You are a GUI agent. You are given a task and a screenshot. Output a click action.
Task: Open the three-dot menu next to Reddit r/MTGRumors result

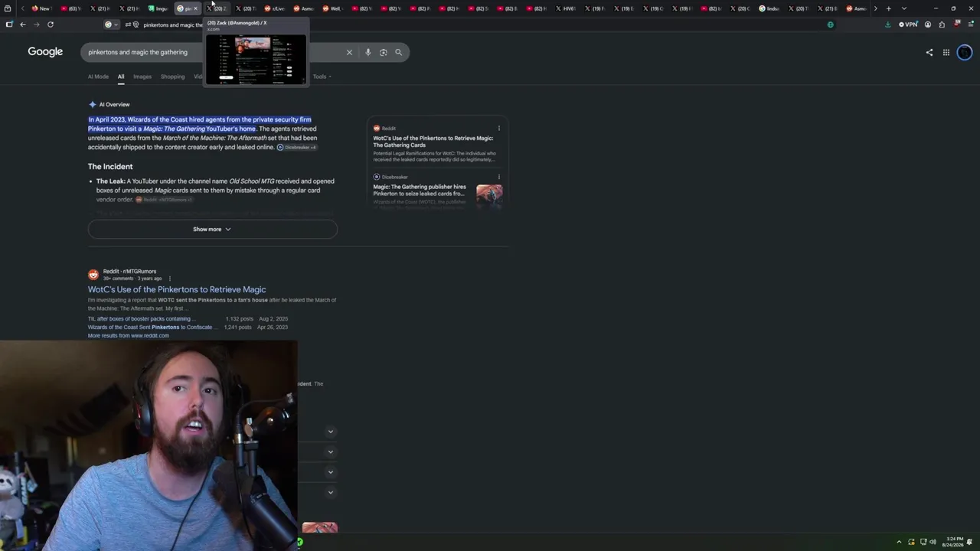pyautogui.click(x=169, y=279)
